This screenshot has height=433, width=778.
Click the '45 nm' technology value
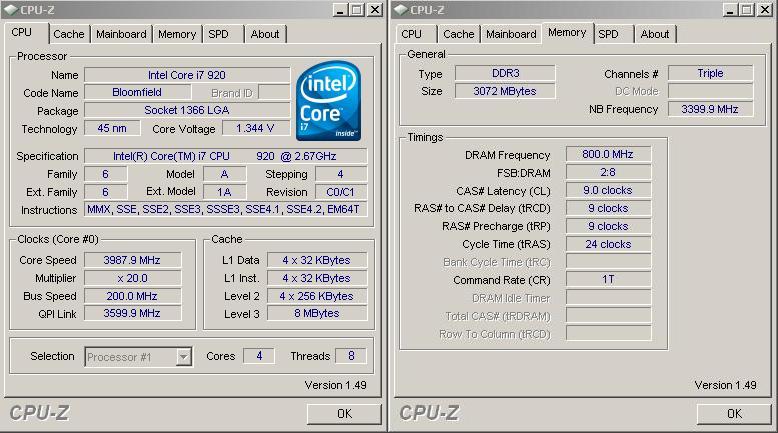pyautogui.click(x=112, y=128)
